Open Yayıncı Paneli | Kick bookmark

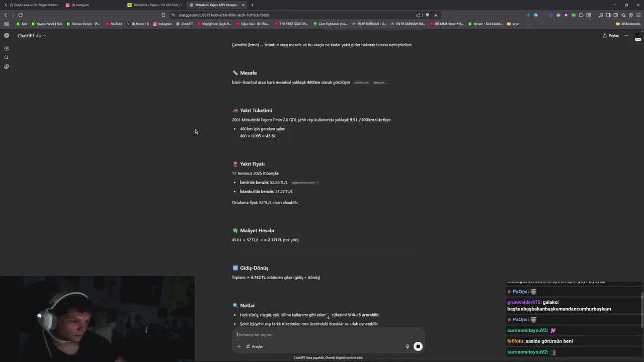tap(47, 24)
